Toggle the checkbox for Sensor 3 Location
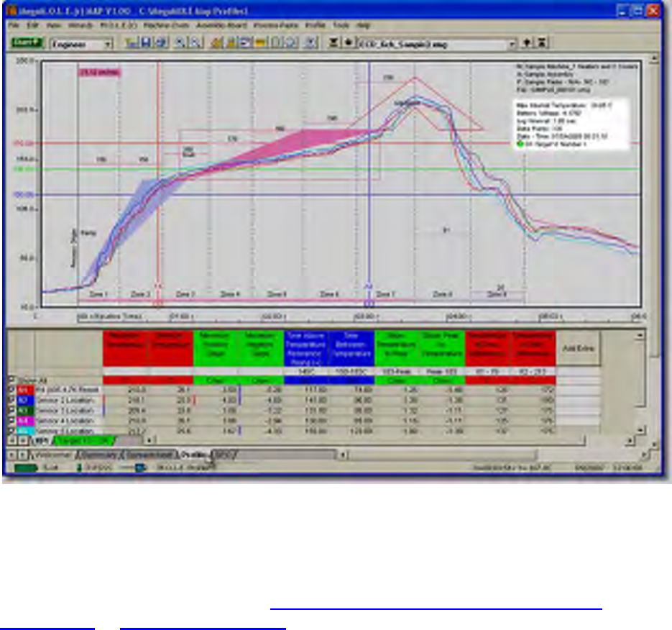 [11, 411]
